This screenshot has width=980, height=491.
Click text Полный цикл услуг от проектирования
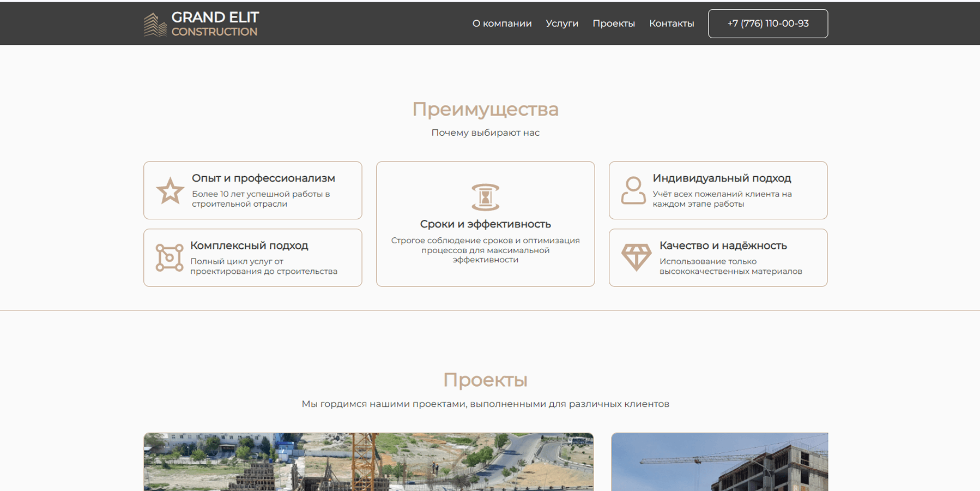click(264, 266)
